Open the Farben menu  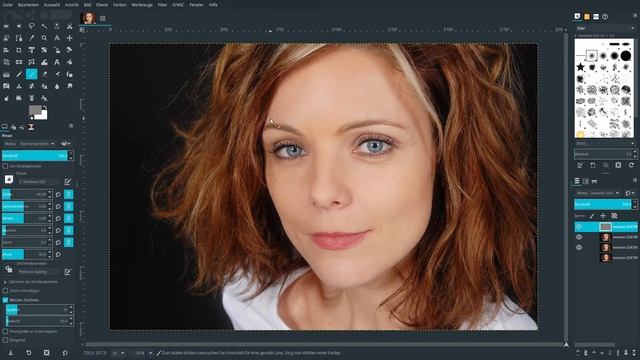120,5
